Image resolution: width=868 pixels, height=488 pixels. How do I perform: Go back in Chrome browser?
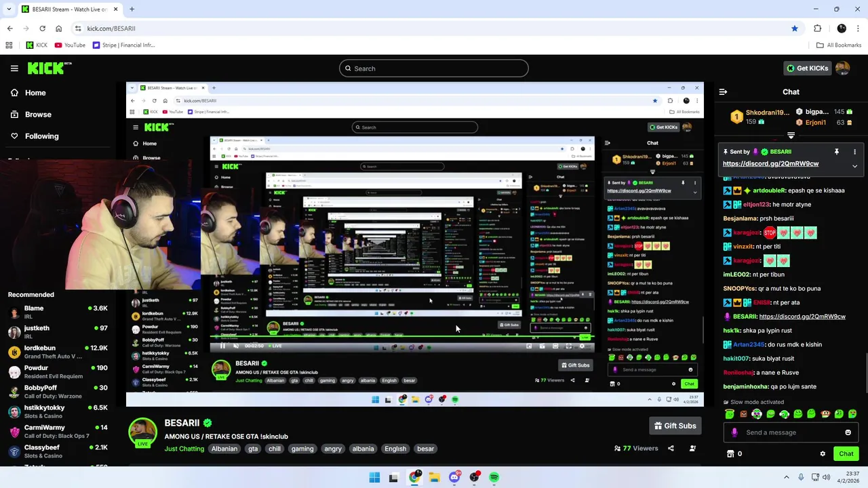coord(9,28)
